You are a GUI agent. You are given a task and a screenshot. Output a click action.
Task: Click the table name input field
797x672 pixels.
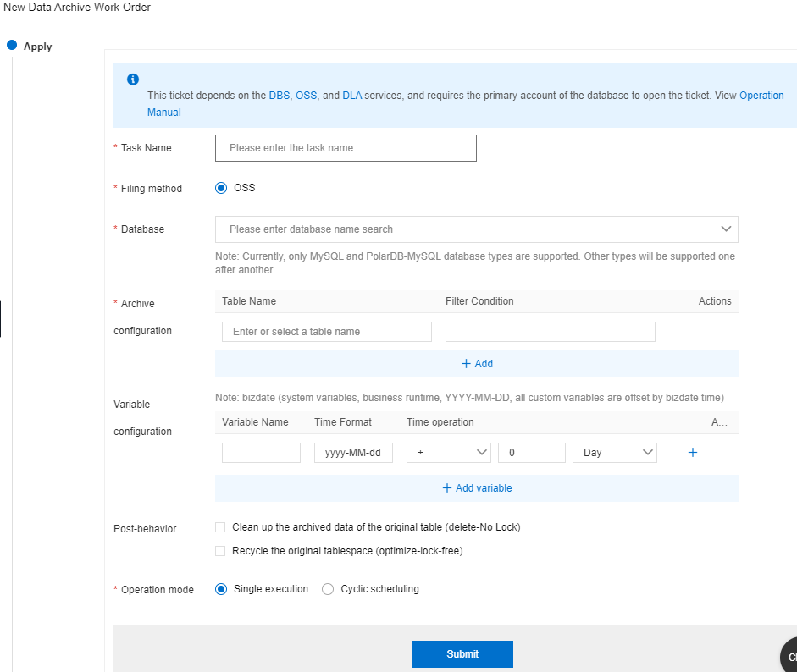coord(327,332)
